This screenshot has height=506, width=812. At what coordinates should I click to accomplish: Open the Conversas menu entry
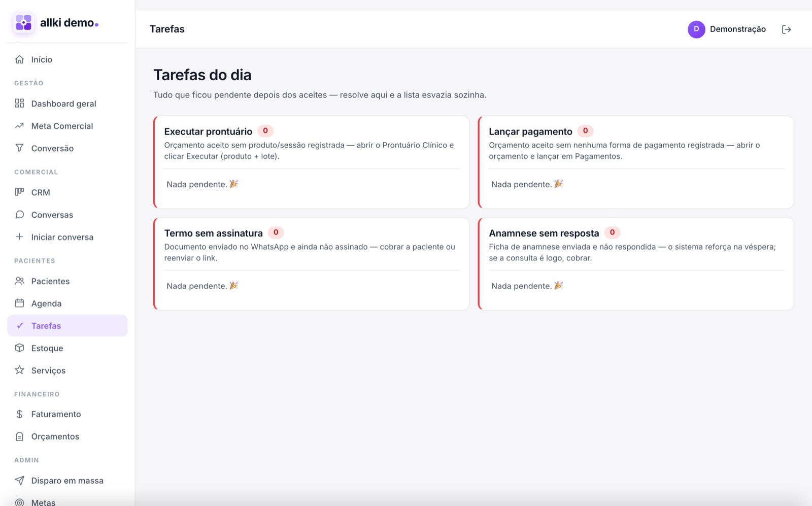(x=67, y=215)
